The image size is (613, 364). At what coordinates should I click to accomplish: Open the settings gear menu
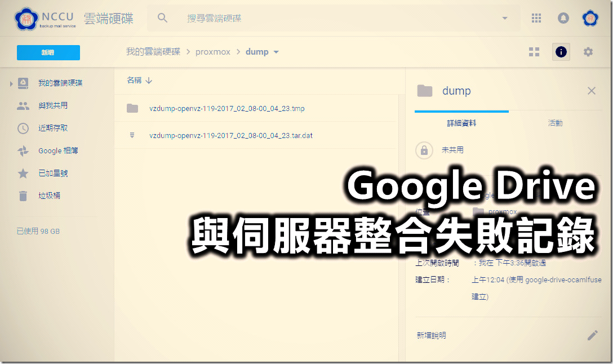[x=588, y=52]
